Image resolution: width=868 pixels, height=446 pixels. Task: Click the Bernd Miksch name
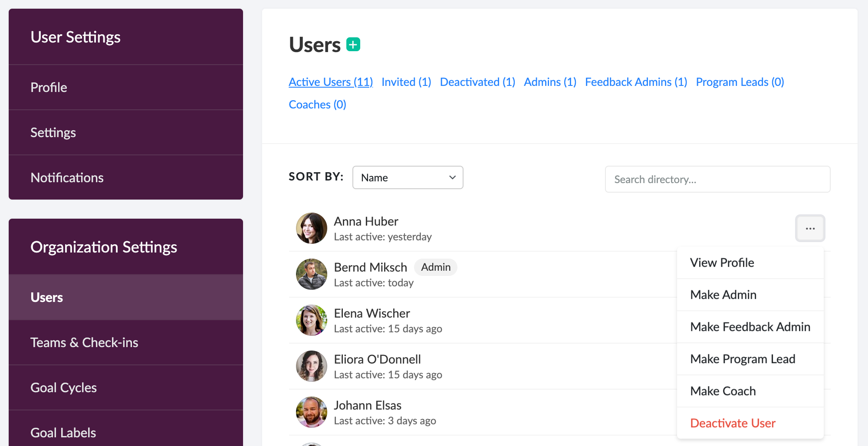pos(370,267)
